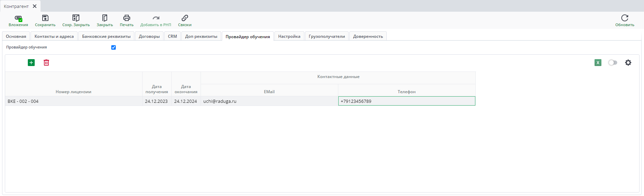The image size is (644, 196).
Task: Select the uchi@raduga.ru email cell
Action: pyautogui.click(x=269, y=101)
